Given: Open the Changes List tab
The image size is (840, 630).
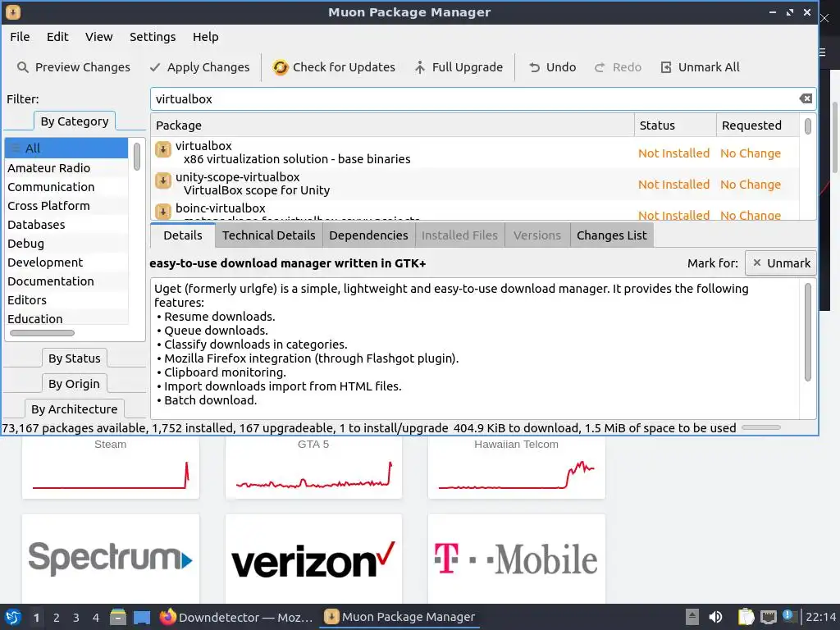Looking at the screenshot, I should click(x=612, y=235).
